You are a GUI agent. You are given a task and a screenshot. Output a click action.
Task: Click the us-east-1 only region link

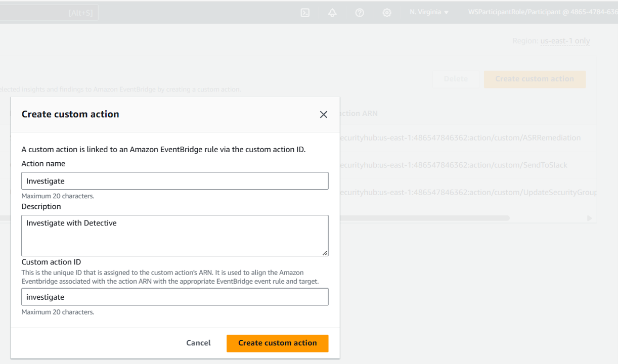(x=565, y=41)
